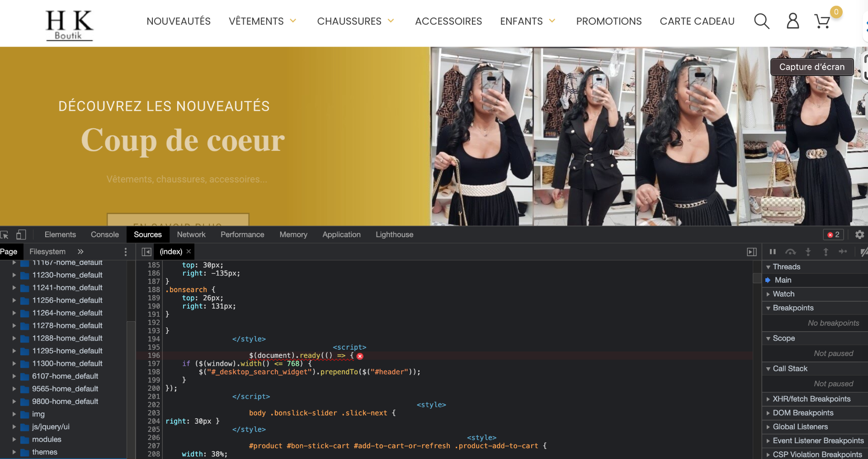Viewport: 868px width, 459px height.
Task: Open the ACCESSOIRES category link
Action: click(448, 21)
